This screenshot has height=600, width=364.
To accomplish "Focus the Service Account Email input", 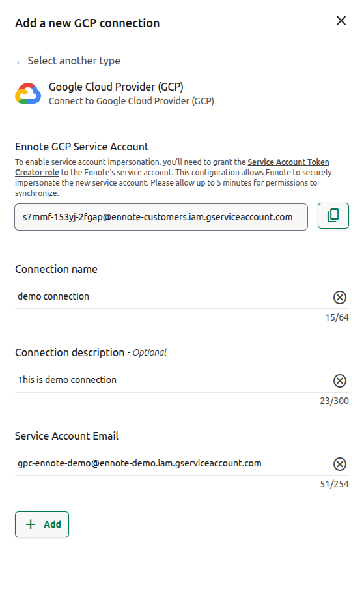I will [172, 463].
